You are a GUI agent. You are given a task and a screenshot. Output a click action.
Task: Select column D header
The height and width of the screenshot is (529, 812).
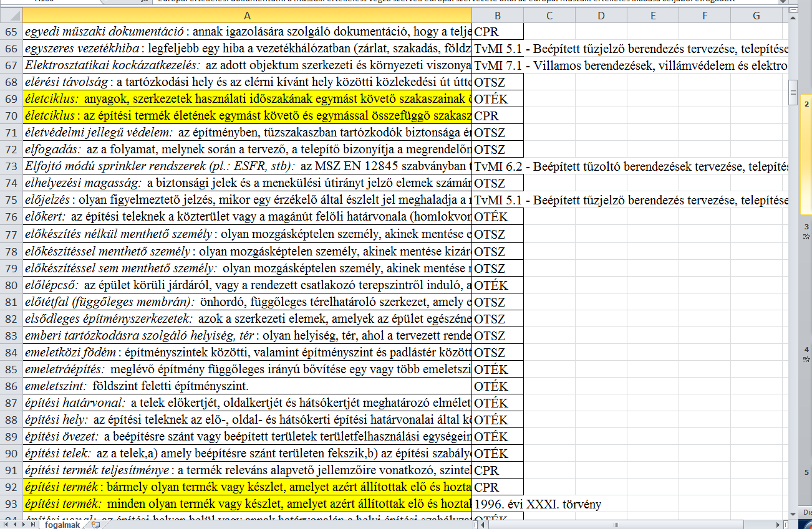click(601, 15)
